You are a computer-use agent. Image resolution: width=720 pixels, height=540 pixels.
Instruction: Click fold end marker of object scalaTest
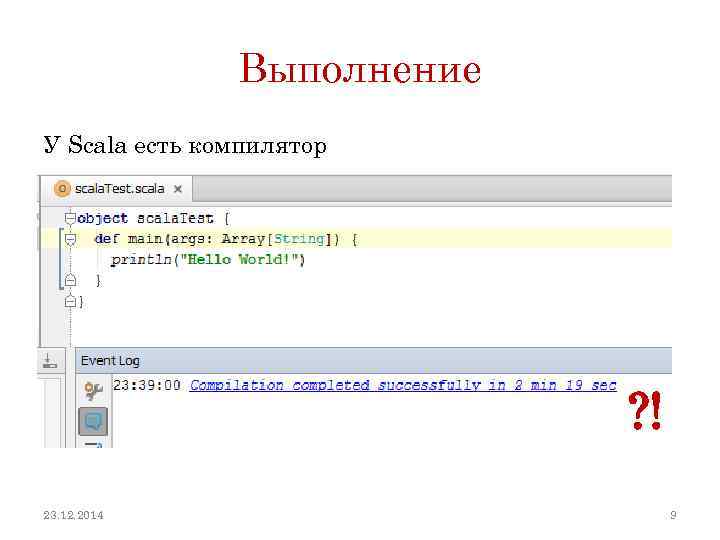[x=70, y=301]
